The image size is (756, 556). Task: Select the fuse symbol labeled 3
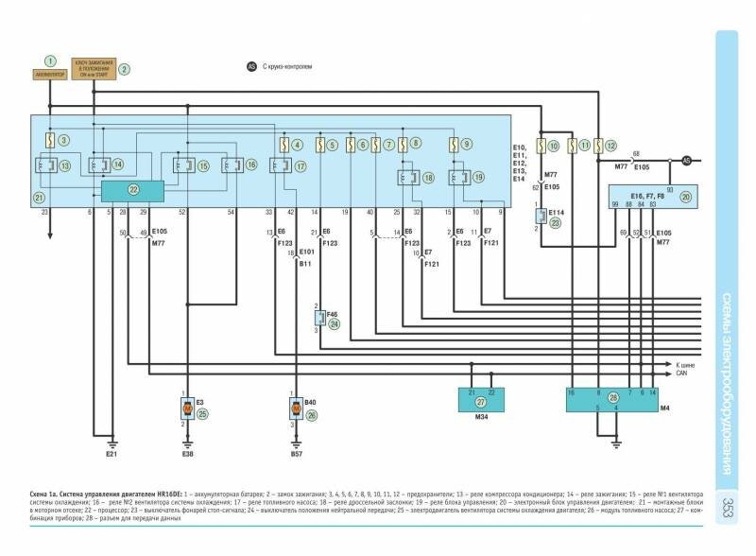coord(49,141)
